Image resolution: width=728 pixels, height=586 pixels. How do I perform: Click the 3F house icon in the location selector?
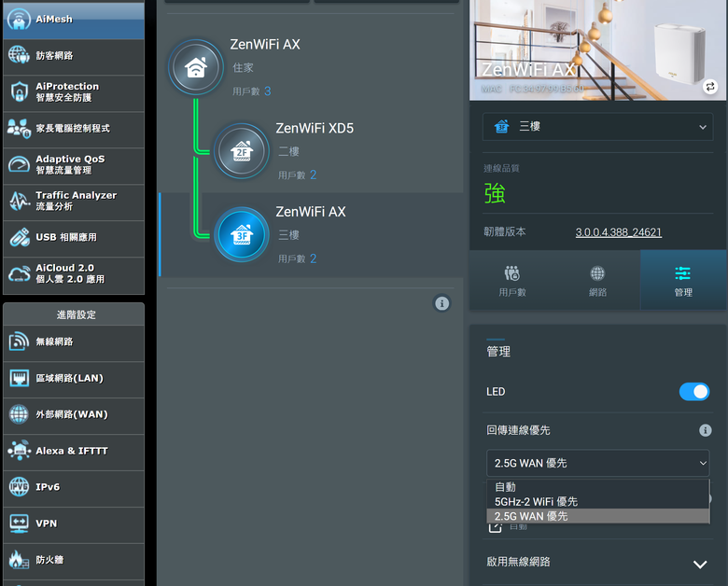[x=501, y=126]
